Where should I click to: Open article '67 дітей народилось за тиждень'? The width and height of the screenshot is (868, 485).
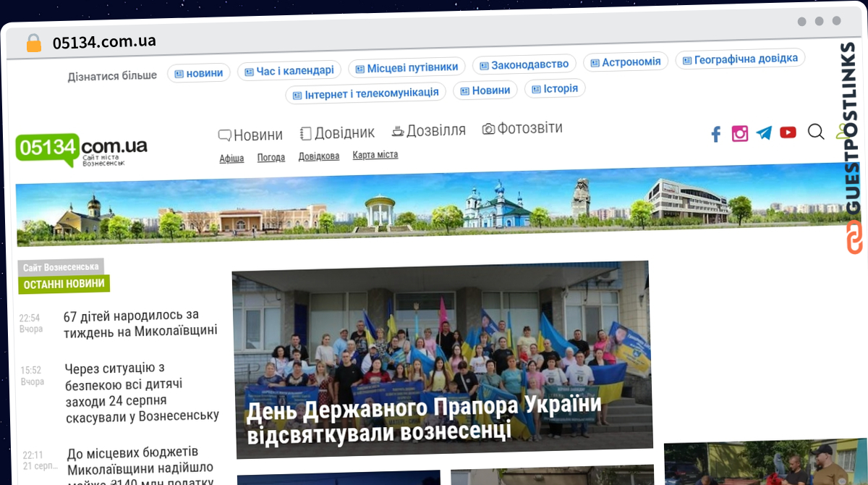pos(140,323)
